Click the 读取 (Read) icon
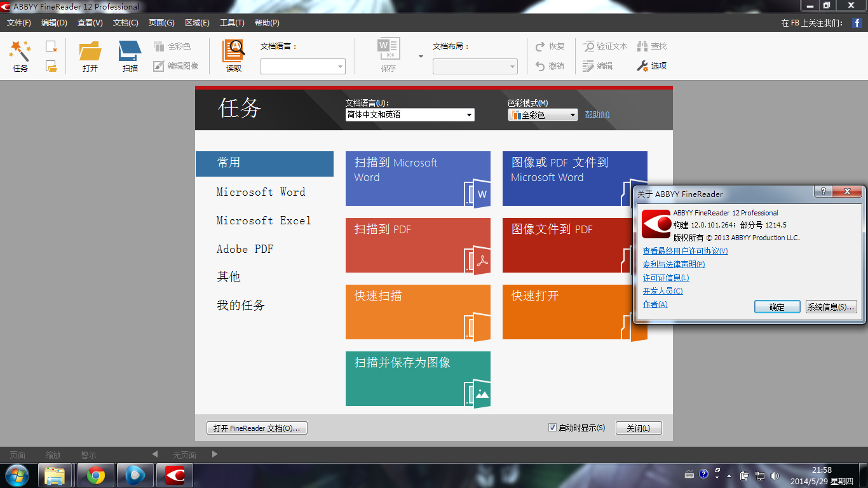 click(x=233, y=51)
